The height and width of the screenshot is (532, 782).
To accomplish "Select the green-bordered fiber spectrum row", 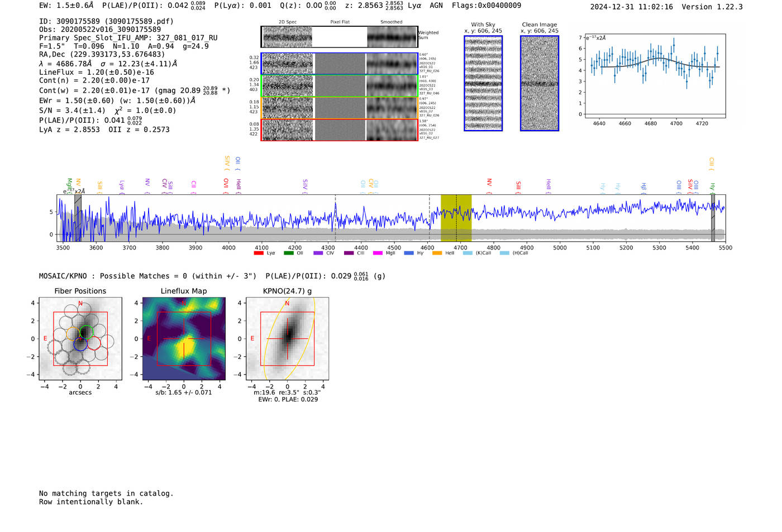I will click(x=340, y=86).
